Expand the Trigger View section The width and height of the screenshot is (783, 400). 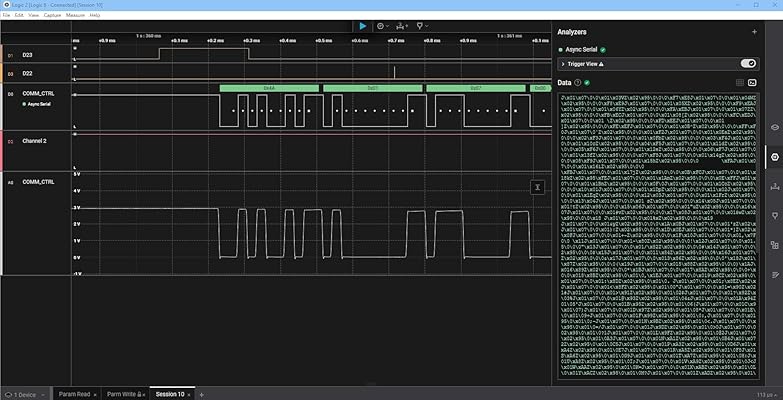click(564, 63)
